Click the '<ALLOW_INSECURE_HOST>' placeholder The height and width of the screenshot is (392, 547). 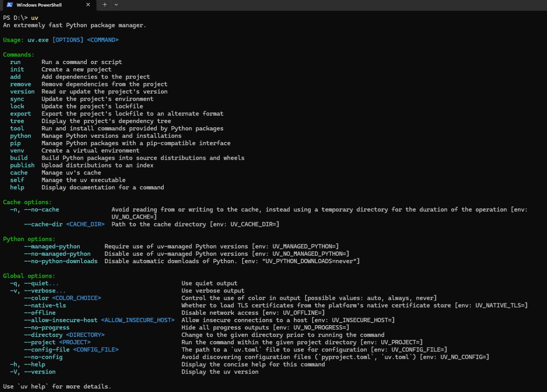[x=138, y=321]
